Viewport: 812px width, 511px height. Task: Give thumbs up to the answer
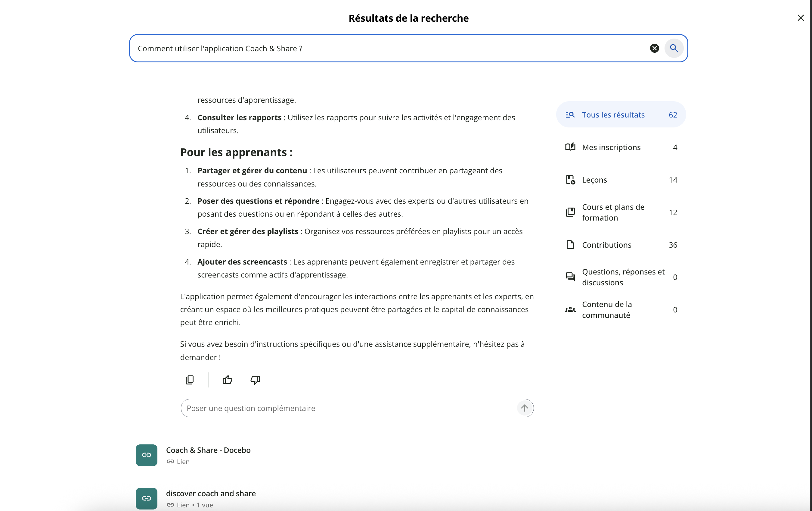227,380
